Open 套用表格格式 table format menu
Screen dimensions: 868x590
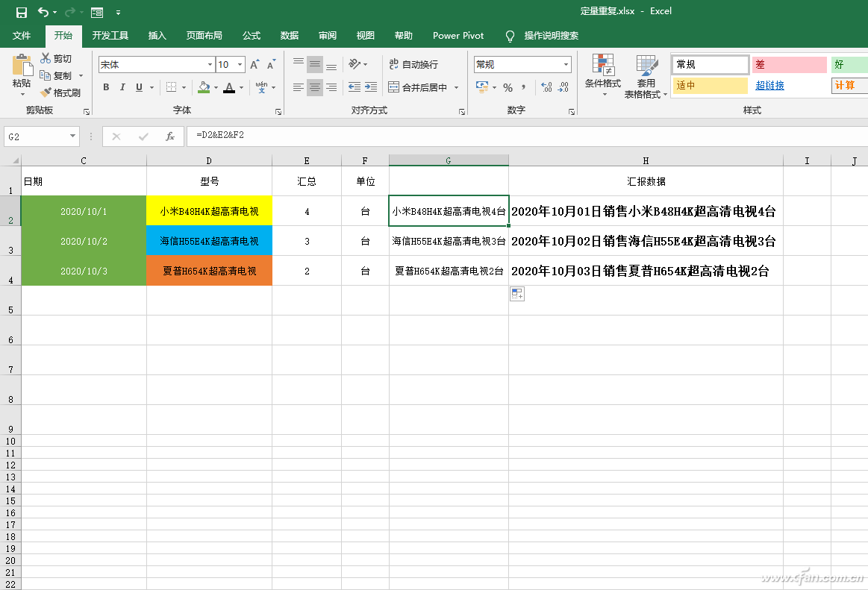tap(646, 76)
